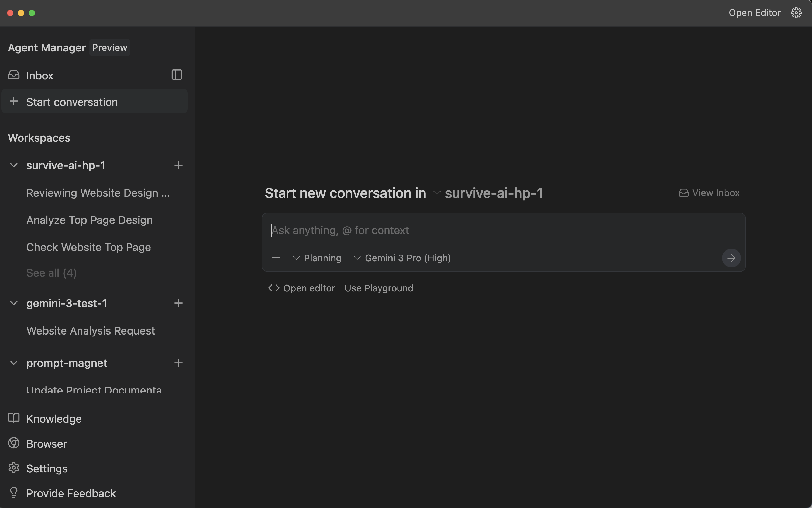Open the Knowledge section in the sidebar
This screenshot has height=508, width=812.
pos(54,419)
